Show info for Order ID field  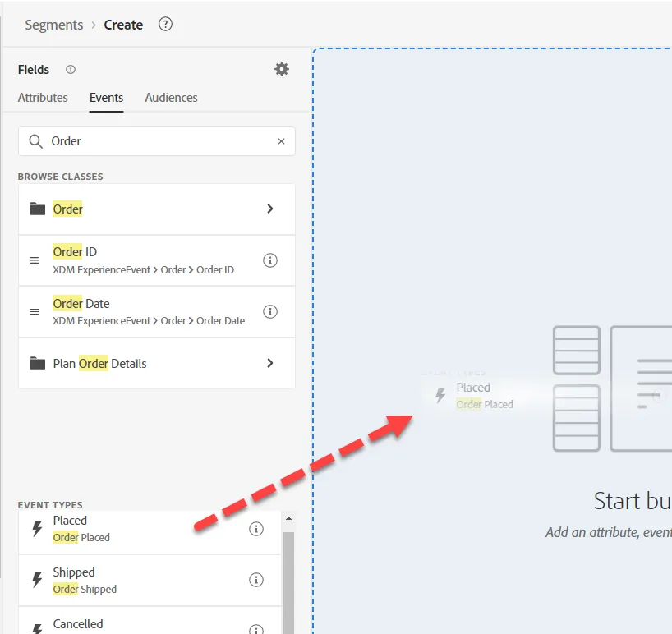(x=270, y=260)
